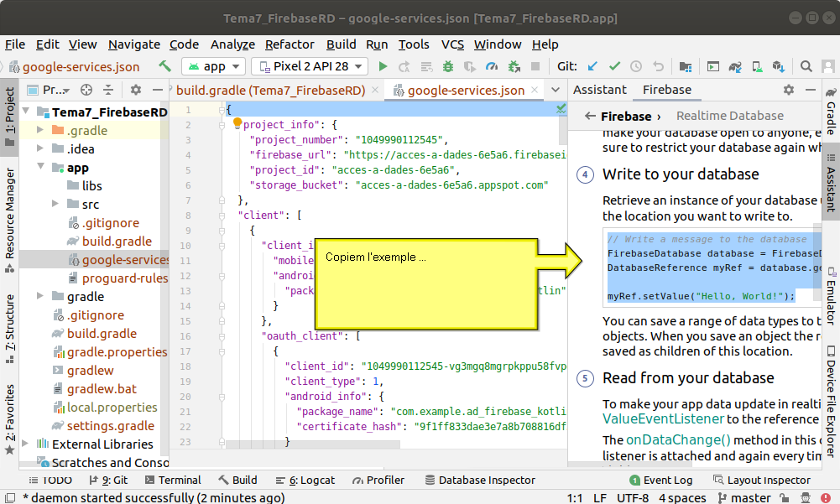Collapse all icon in Project panel
The width and height of the screenshot is (840, 504).
pos(108,90)
